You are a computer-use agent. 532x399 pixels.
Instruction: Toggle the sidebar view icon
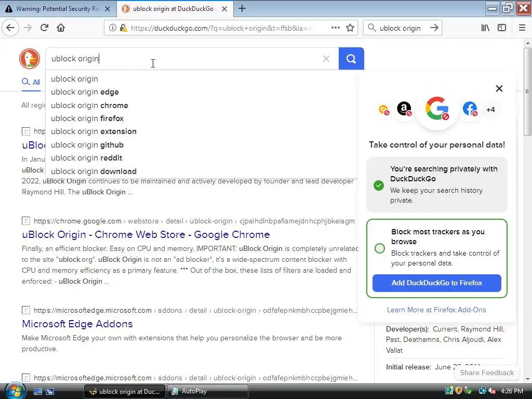click(x=502, y=28)
